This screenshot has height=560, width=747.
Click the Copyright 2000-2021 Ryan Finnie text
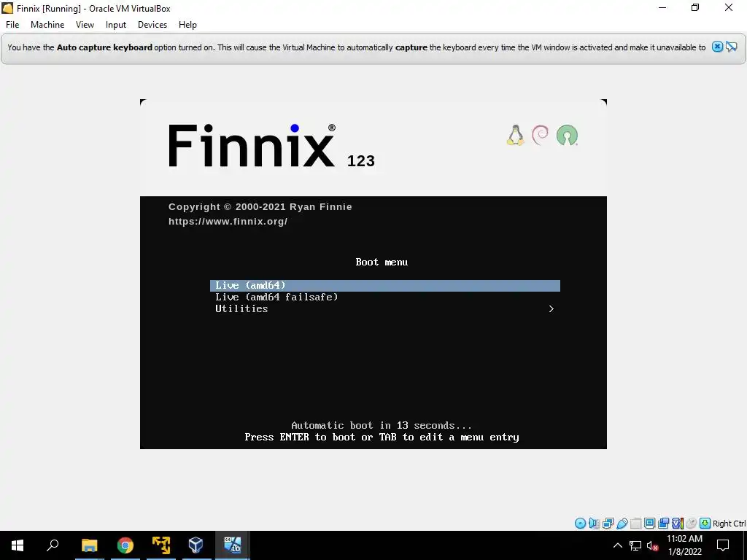point(260,206)
